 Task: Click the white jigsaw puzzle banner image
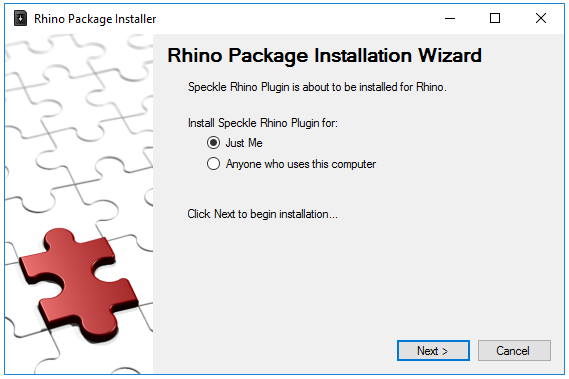tap(79, 204)
